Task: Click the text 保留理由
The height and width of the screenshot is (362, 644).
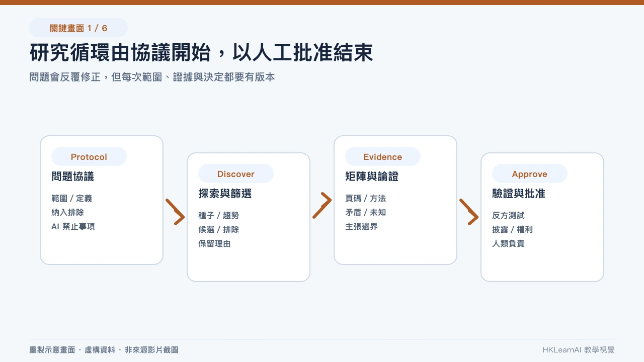Action: click(x=214, y=244)
